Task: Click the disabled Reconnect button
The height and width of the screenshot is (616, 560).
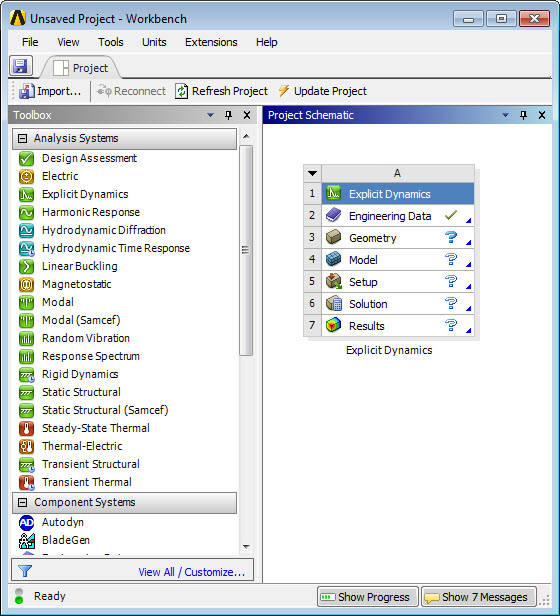Action: click(132, 91)
